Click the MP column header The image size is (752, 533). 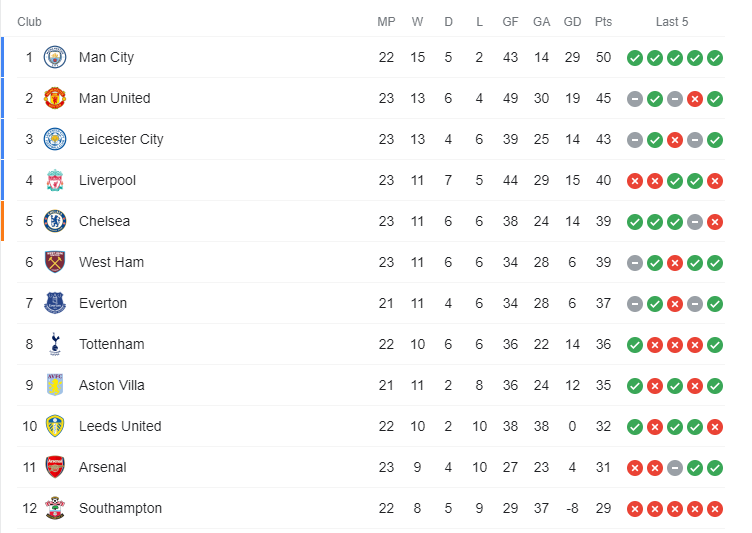pos(386,22)
